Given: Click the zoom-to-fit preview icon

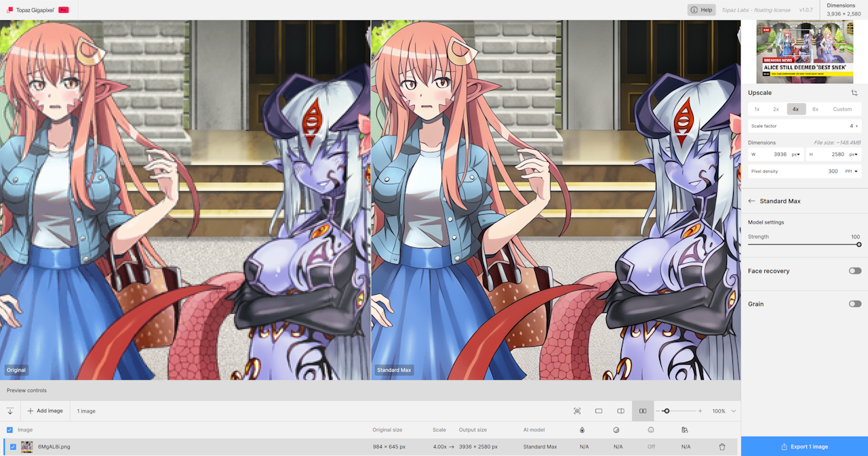Looking at the screenshot, I should tap(577, 411).
